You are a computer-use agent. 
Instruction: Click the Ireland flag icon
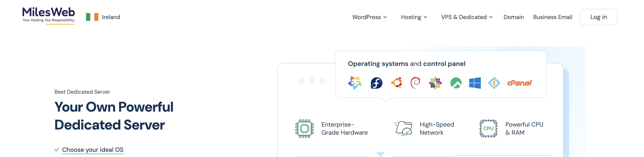coord(92,17)
